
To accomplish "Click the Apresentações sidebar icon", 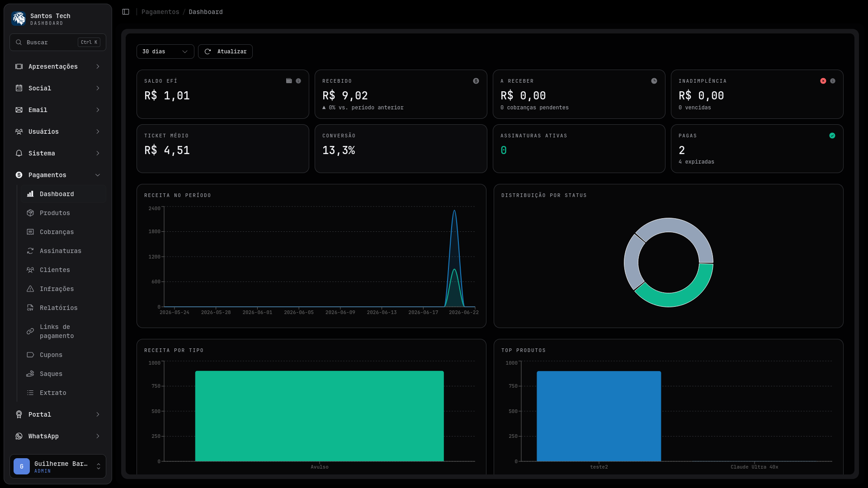I will pyautogui.click(x=19, y=66).
